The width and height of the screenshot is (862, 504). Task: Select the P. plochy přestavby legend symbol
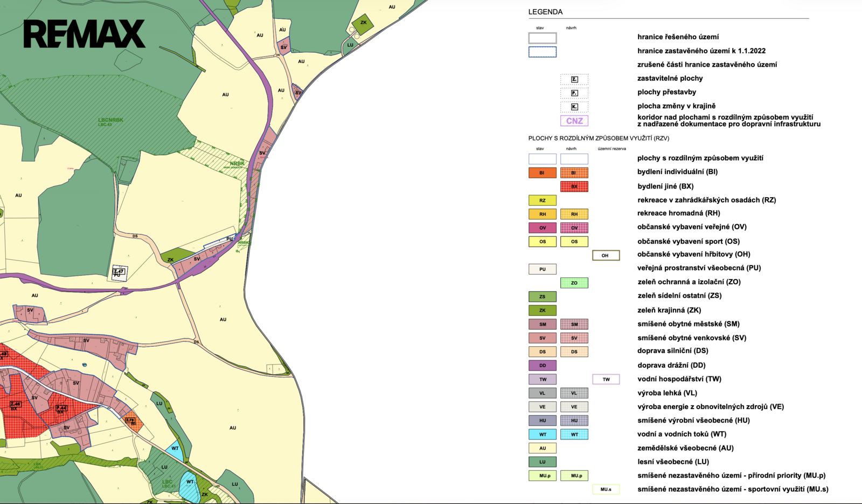574,93
